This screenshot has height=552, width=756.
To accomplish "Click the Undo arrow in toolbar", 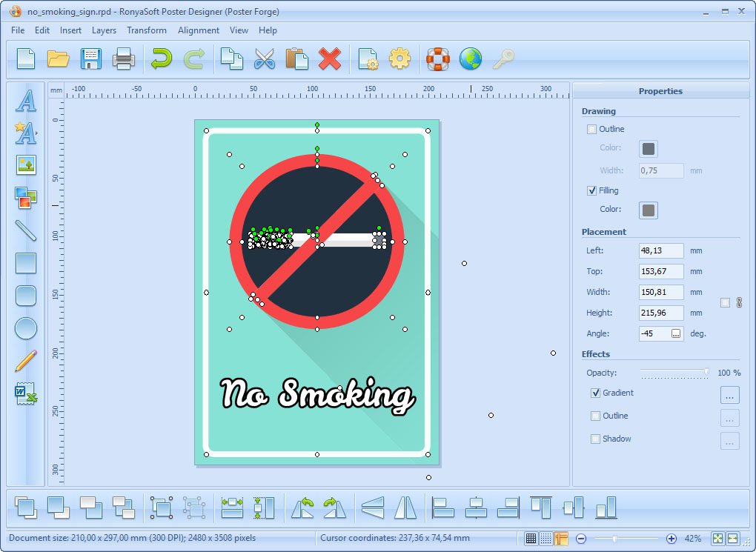I will click(x=161, y=59).
